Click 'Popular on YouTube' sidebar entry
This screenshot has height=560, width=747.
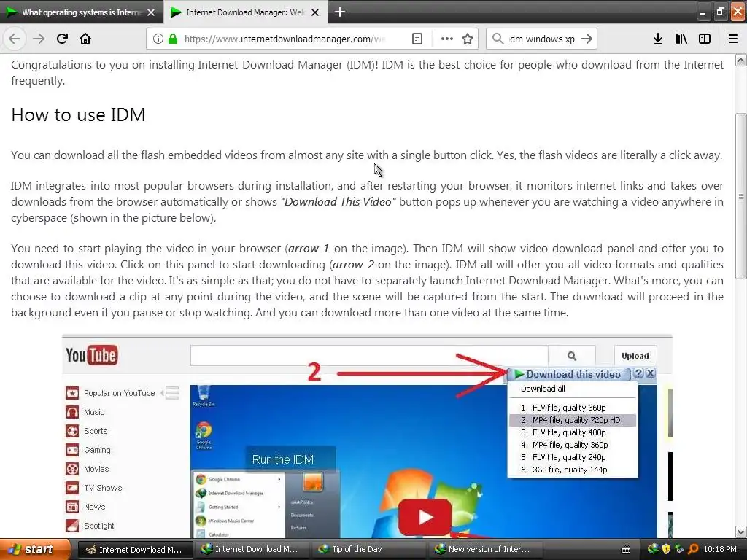[119, 393]
